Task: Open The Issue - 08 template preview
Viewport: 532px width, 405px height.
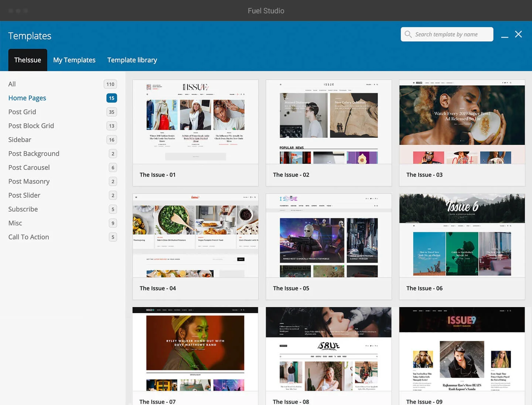Action: pyautogui.click(x=329, y=349)
